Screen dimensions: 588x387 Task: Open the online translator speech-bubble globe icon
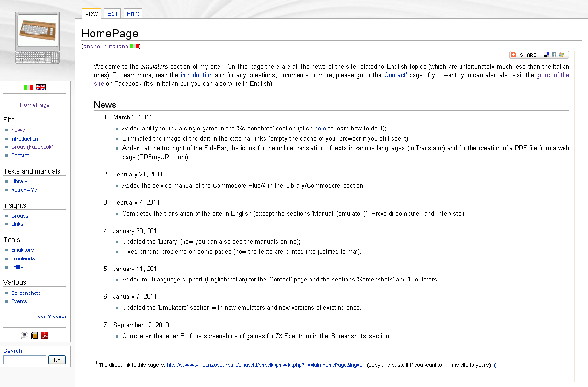24,335
